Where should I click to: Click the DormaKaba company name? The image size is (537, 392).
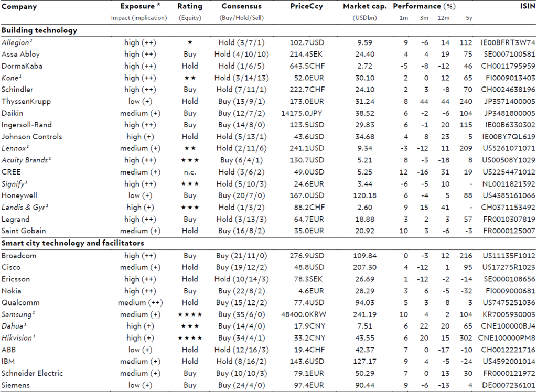point(22,66)
